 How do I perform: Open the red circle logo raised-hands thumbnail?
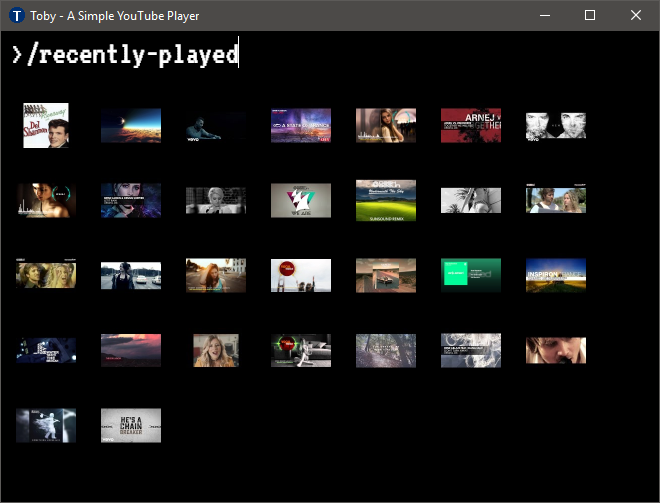pos(301,275)
